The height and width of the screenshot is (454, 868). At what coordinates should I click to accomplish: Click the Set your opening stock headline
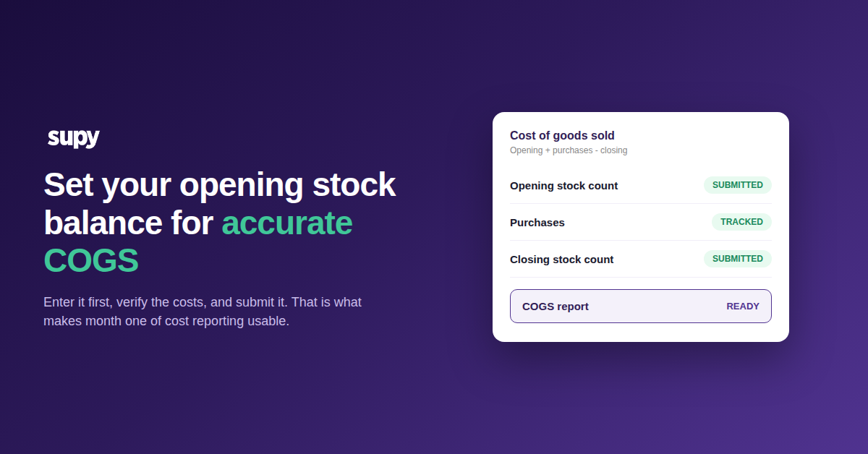[x=219, y=185]
